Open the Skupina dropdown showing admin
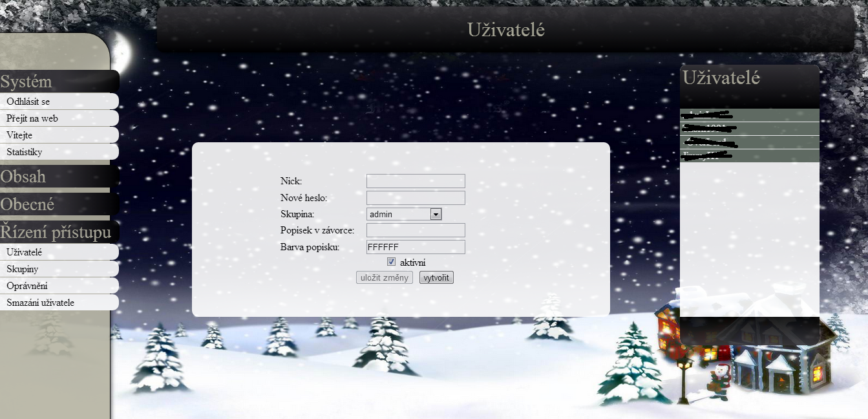Screen dimensions: 868x419 pos(404,214)
